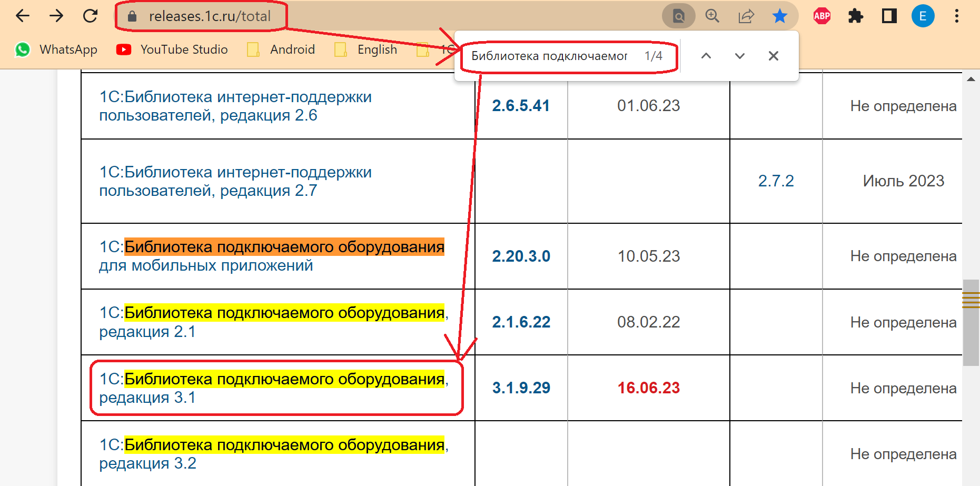Open the profile avatar E
Image resolution: width=980 pixels, height=486 pixels.
tap(923, 16)
